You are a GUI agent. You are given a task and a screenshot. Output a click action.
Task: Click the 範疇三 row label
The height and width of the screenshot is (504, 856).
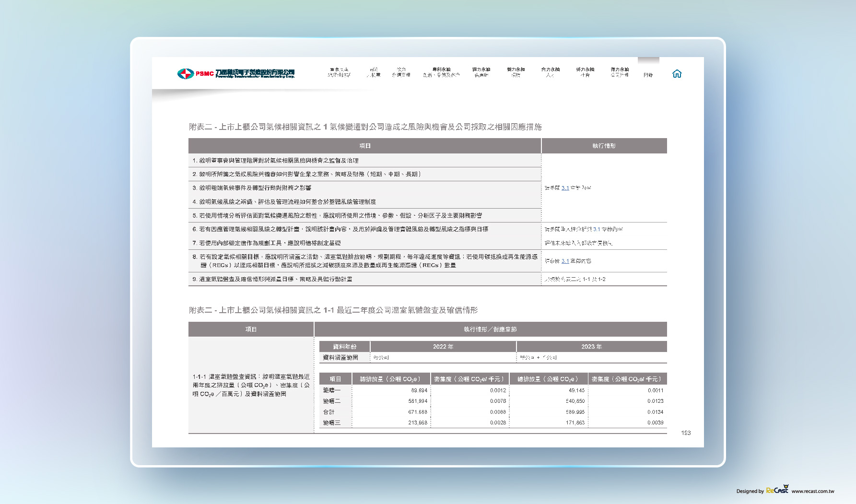(332, 423)
